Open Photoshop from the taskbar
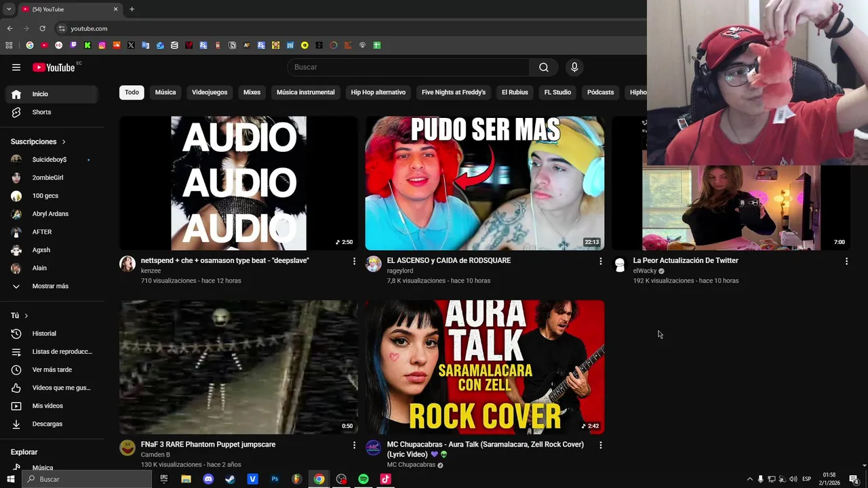This screenshot has width=868, height=488. point(275,479)
